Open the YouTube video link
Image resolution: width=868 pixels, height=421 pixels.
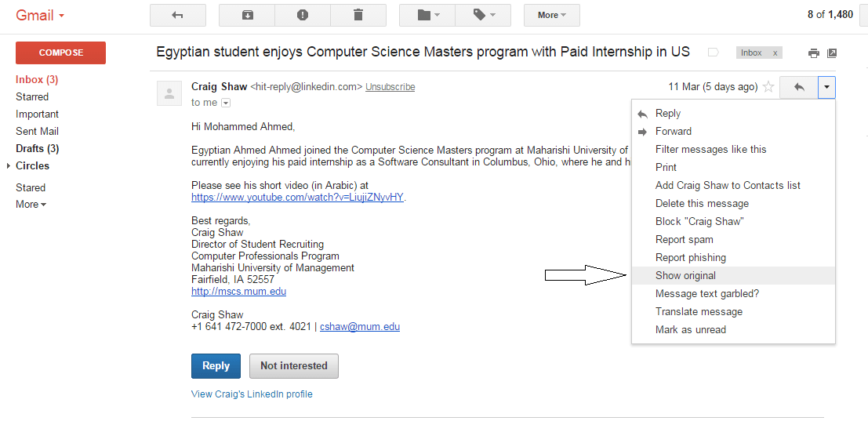pyautogui.click(x=298, y=198)
